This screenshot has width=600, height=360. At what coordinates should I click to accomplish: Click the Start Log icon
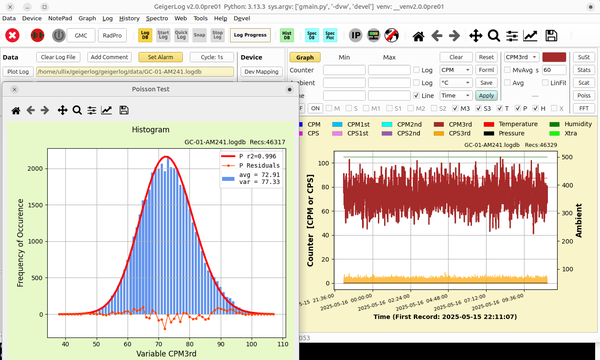[163, 35]
